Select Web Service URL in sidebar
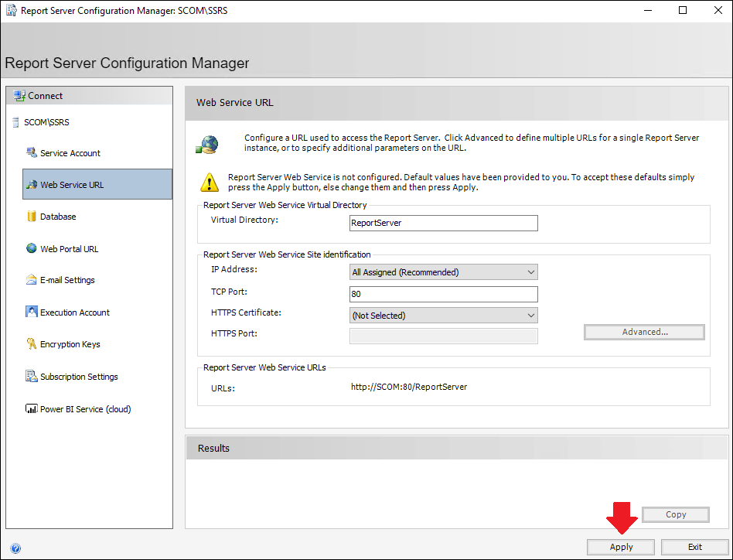Screen dimensions: 733x560 97,184
